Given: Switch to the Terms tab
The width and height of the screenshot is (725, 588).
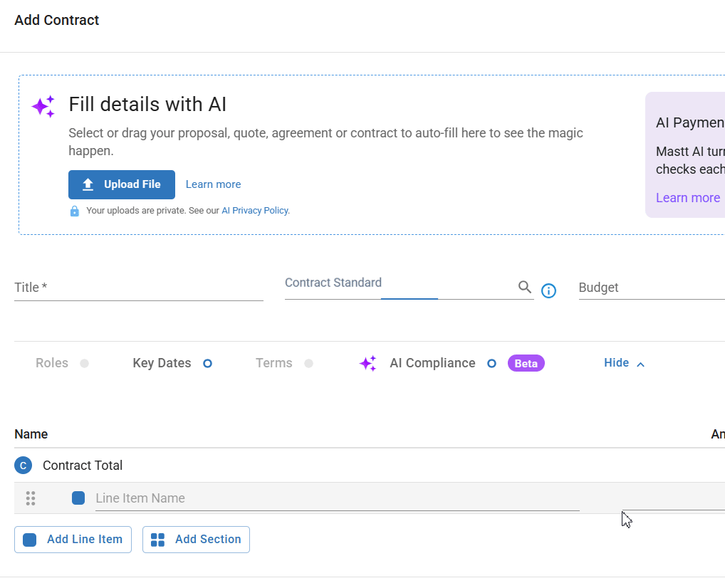Looking at the screenshot, I should [x=274, y=363].
